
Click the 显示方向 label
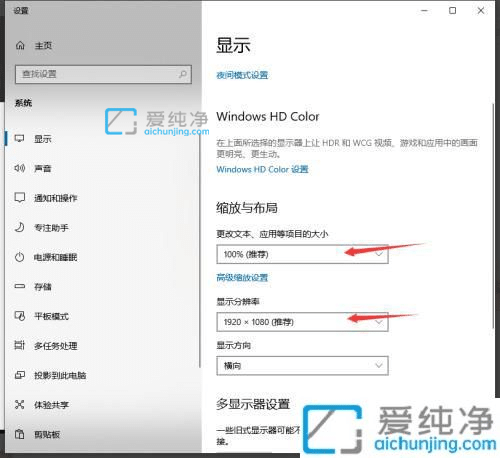[x=233, y=345]
